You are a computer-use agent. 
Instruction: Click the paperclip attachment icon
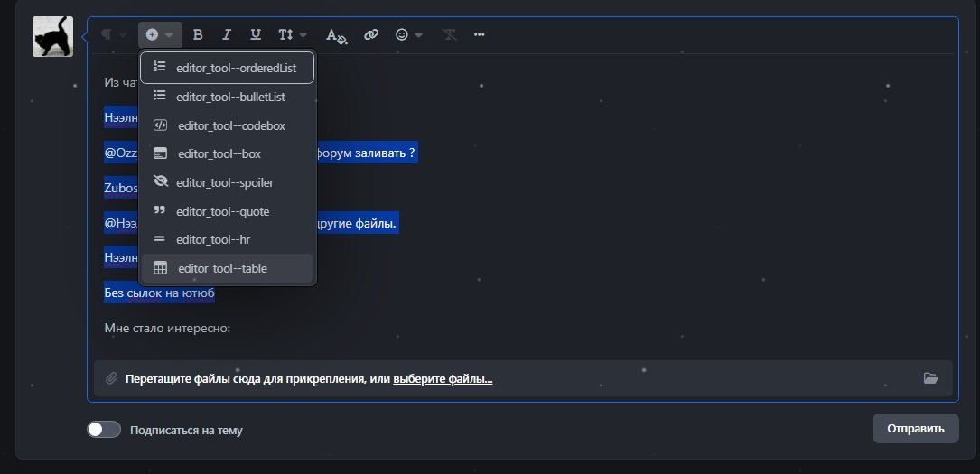[x=111, y=378]
